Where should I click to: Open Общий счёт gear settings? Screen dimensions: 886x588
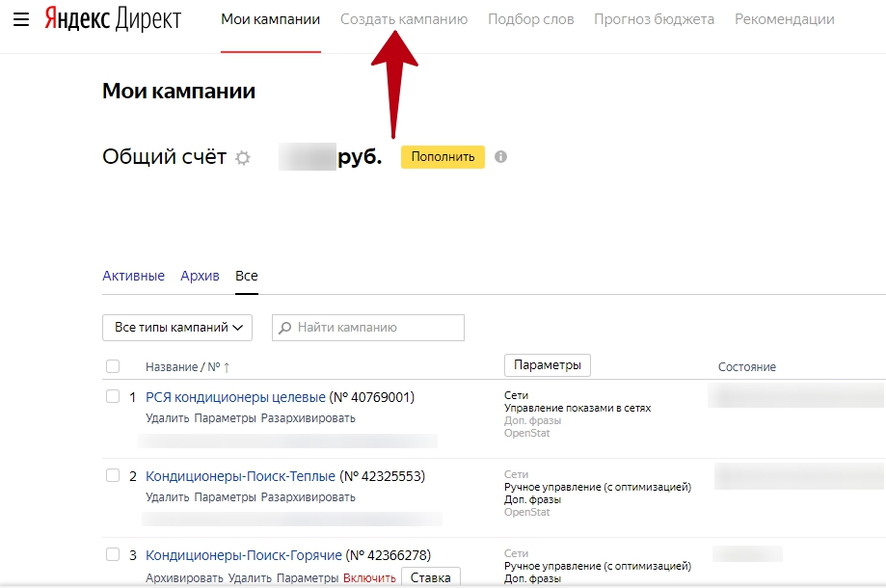243,157
